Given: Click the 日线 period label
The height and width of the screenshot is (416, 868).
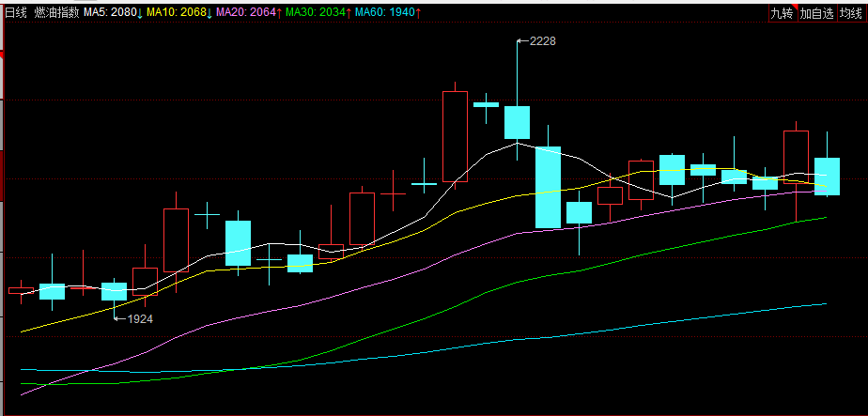Looking at the screenshot, I should tap(15, 13).
